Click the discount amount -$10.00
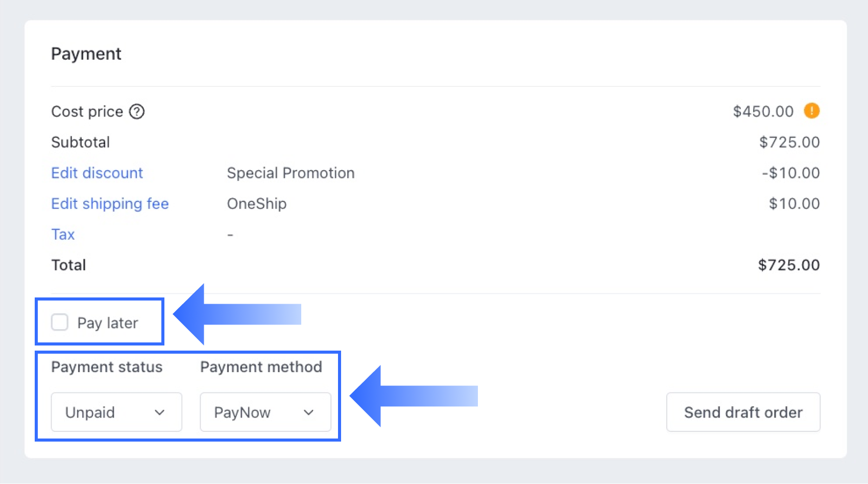 coord(790,173)
